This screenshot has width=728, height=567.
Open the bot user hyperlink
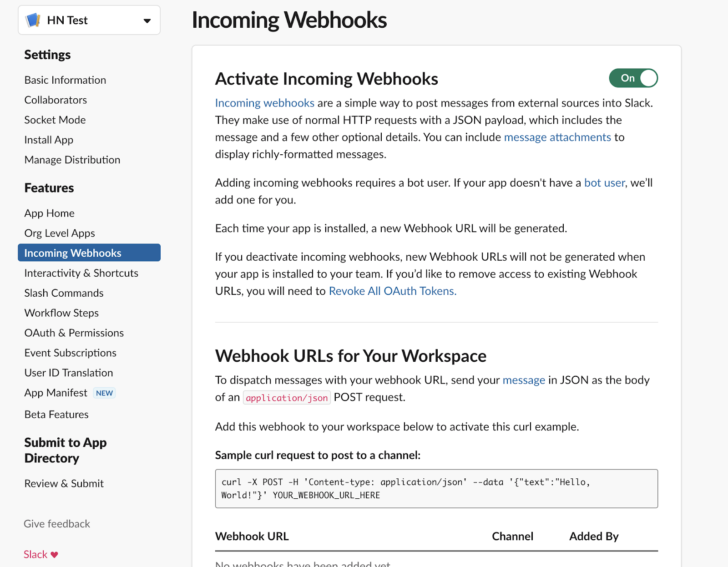[x=604, y=182]
